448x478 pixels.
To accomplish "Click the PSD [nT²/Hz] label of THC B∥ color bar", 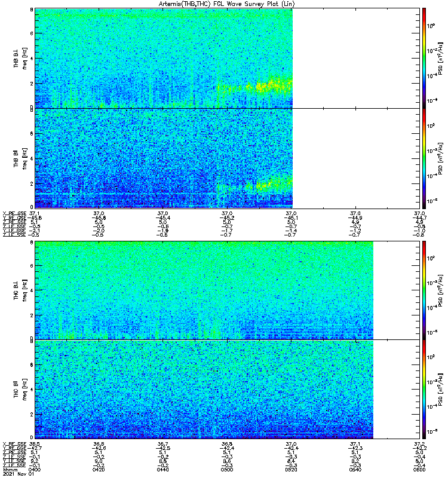I will pos(440,390).
